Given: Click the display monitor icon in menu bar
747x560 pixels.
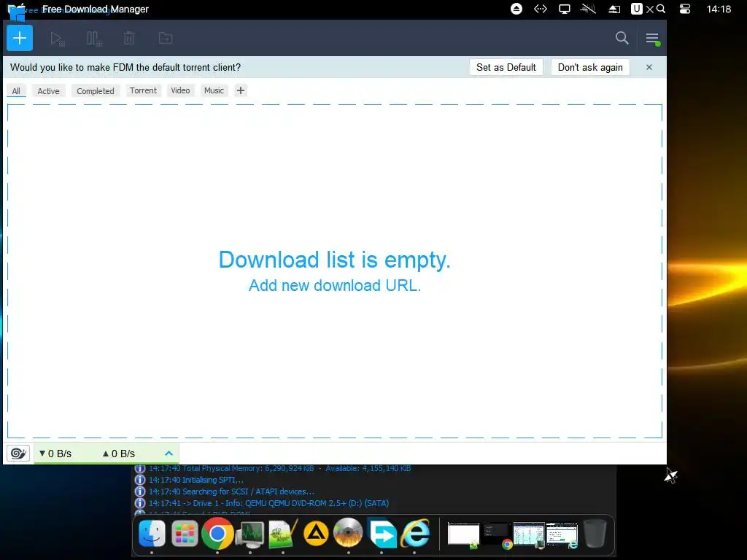Looking at the screenshot, I should point(565,9).
